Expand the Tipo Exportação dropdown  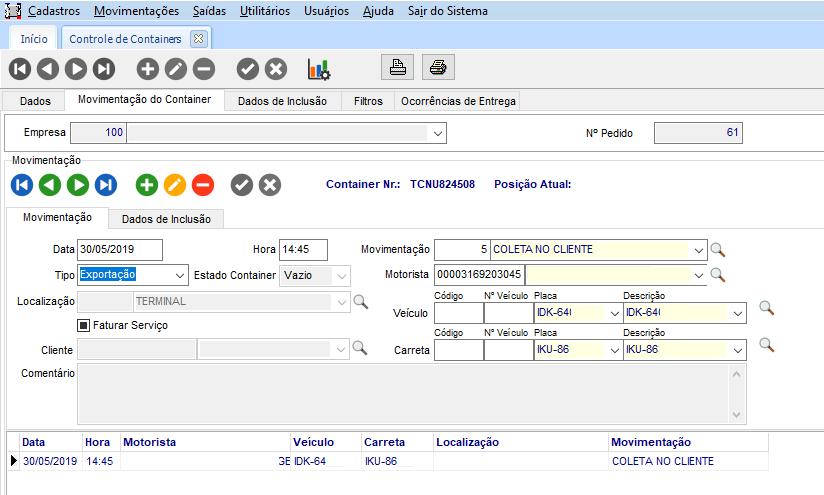click(180, 275)
